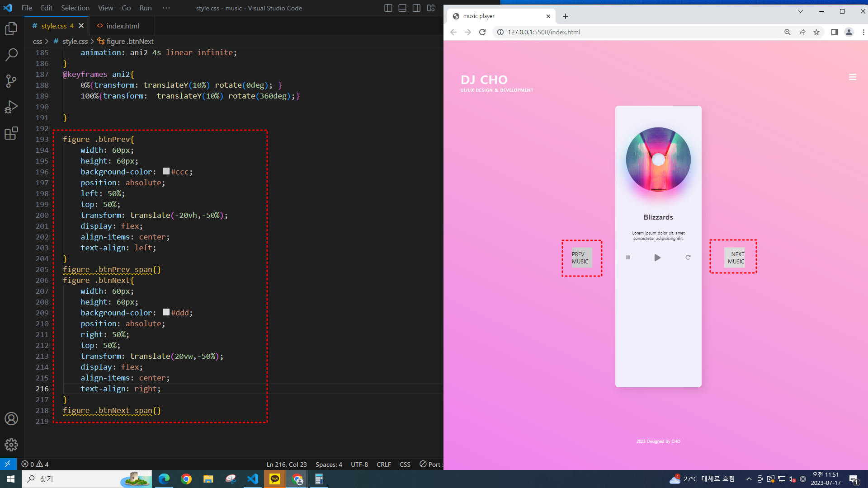The width and height of the screenshot is (868, 488).
Task: Open the three-dots overflow menu in menu bar
Action: [166, 8]
